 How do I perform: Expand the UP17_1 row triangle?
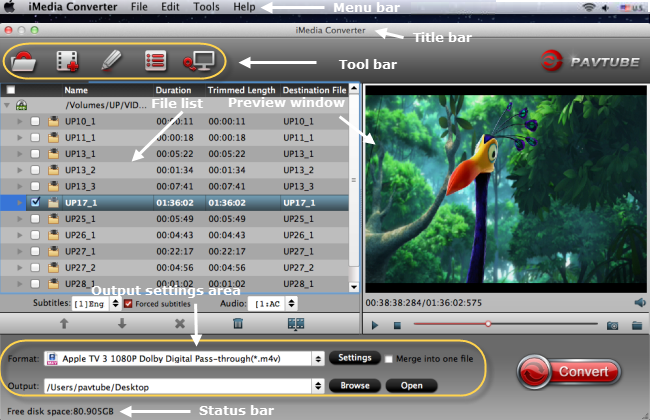[x=19, y=203]
